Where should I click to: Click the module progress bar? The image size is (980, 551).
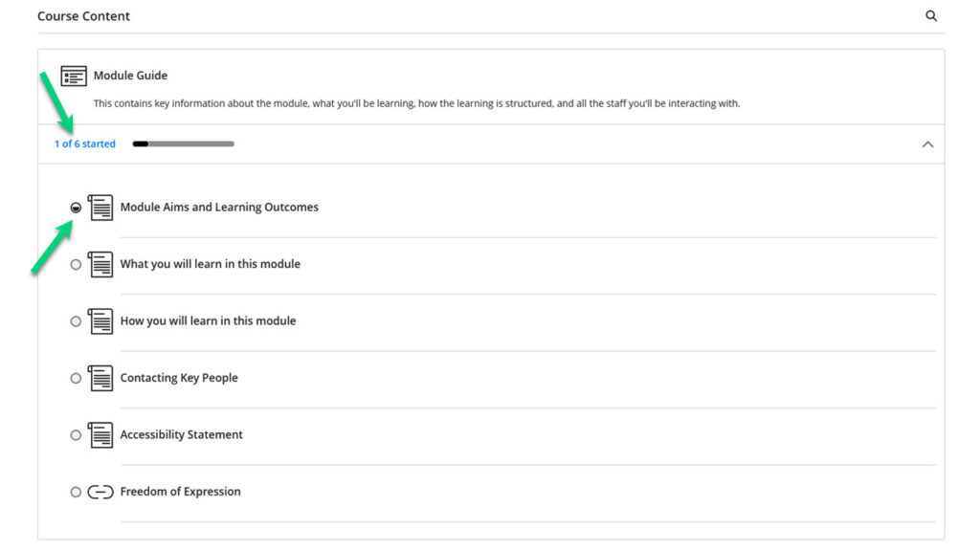pyautogui.click(x=183, y=143)
